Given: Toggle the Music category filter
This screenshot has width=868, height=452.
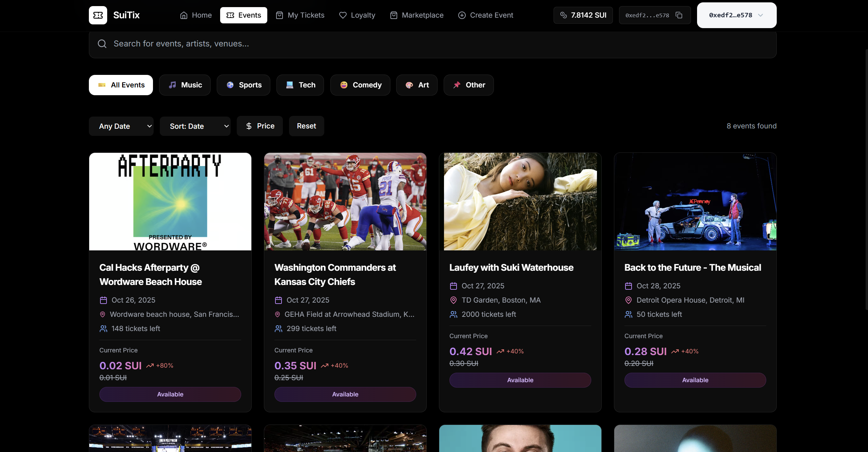Looking at the screenshot, I should click(185, 85).
